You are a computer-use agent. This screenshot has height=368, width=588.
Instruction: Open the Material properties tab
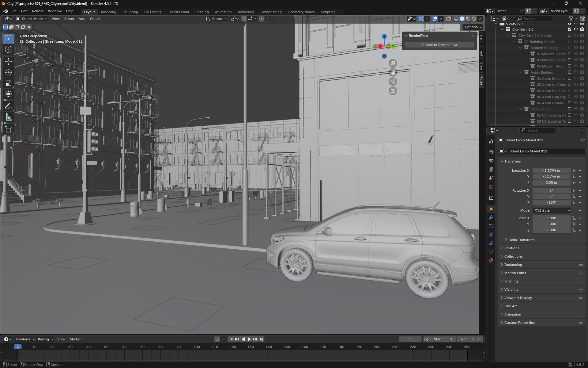[491, 260]
